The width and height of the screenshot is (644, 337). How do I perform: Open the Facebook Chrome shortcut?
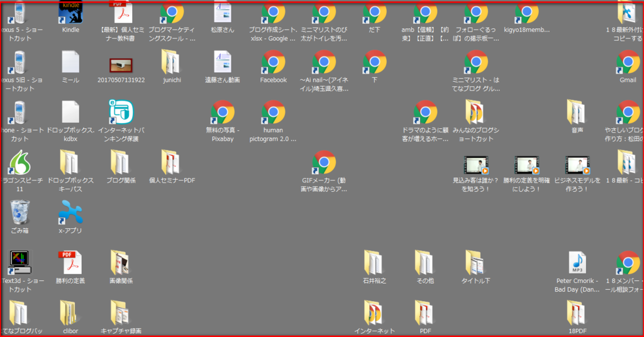click(x=273, y=62)
